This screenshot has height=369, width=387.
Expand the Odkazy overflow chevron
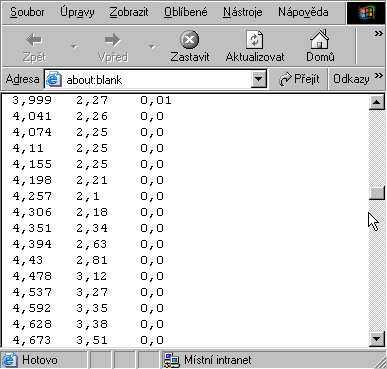[379, 76]
